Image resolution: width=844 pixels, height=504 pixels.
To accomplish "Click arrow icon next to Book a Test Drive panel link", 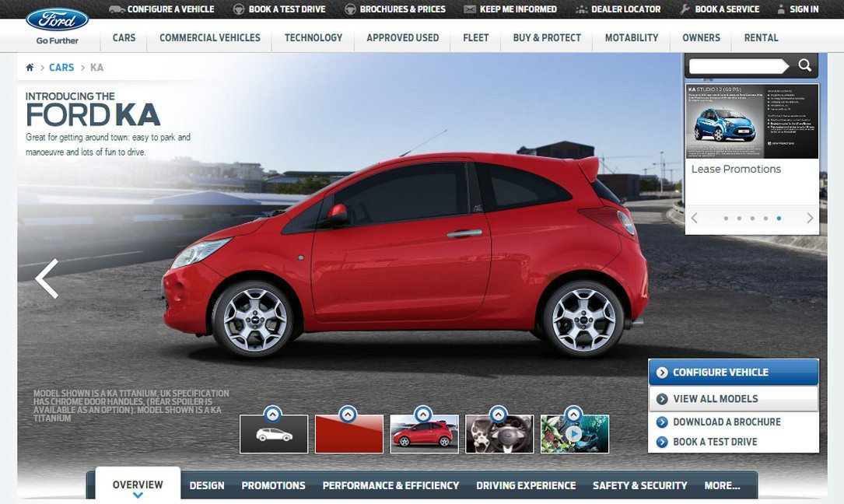I will click(662, 442).
